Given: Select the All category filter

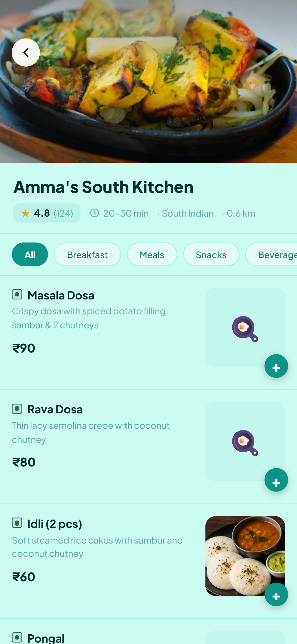Looking at the screenshot, I should [30, 255].
